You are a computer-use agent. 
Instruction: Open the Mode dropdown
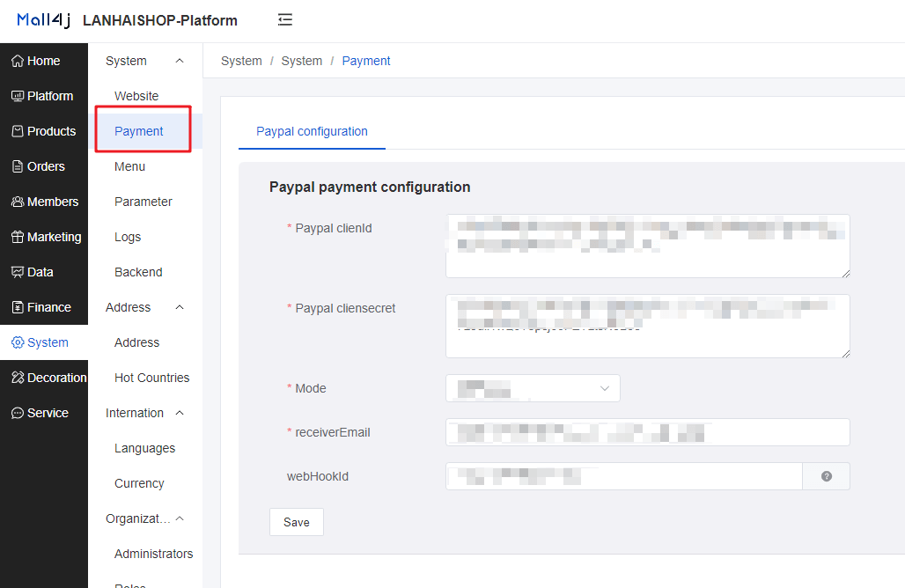click(533, 388)
